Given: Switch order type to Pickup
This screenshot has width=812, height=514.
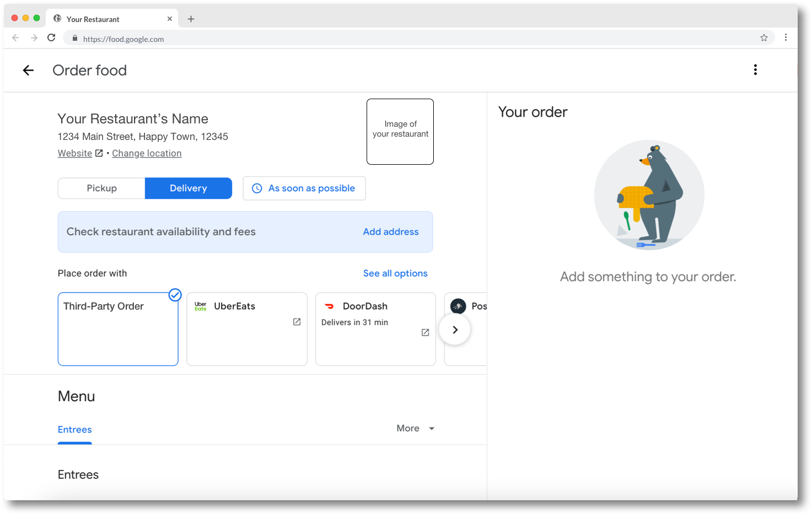Looking at the screenshot, I should point(101,188).
